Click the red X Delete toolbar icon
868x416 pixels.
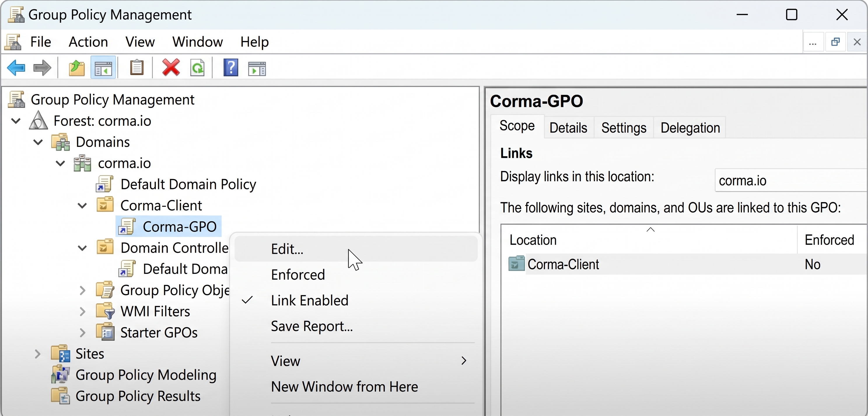[171, 67]
